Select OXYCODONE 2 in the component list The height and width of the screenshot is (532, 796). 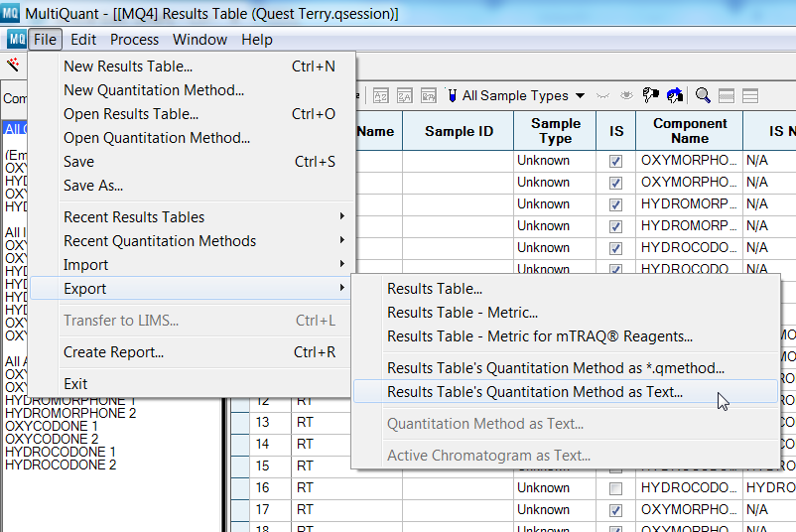coord(52,439)
